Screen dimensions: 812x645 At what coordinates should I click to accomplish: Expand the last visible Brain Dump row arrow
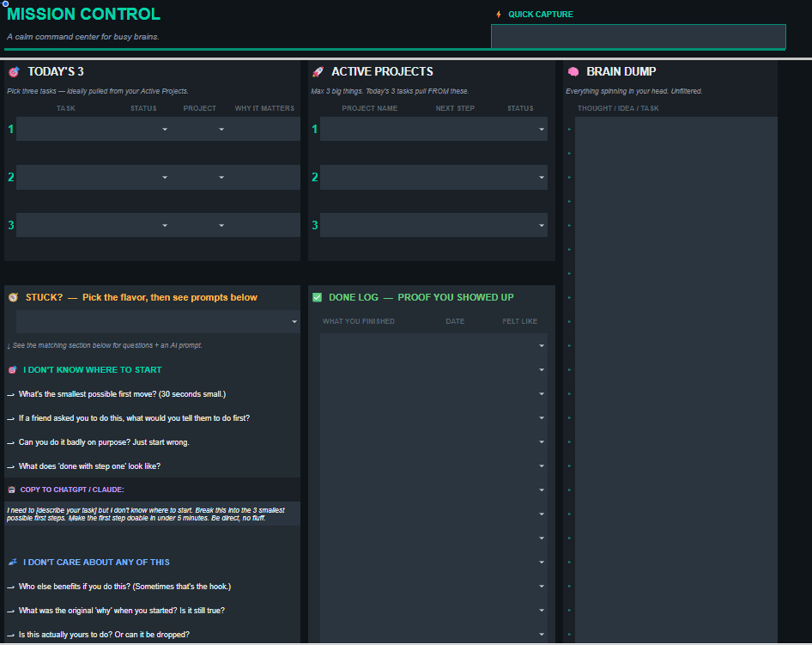(570, 634)
